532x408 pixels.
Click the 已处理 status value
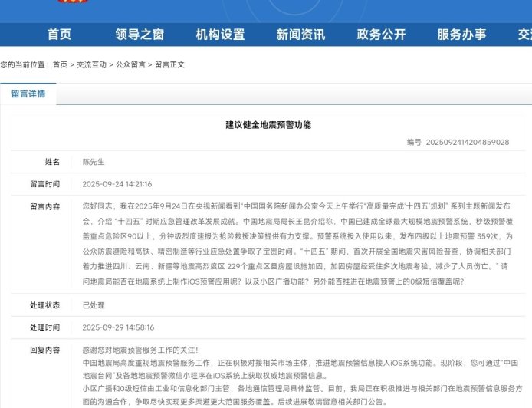93,304
